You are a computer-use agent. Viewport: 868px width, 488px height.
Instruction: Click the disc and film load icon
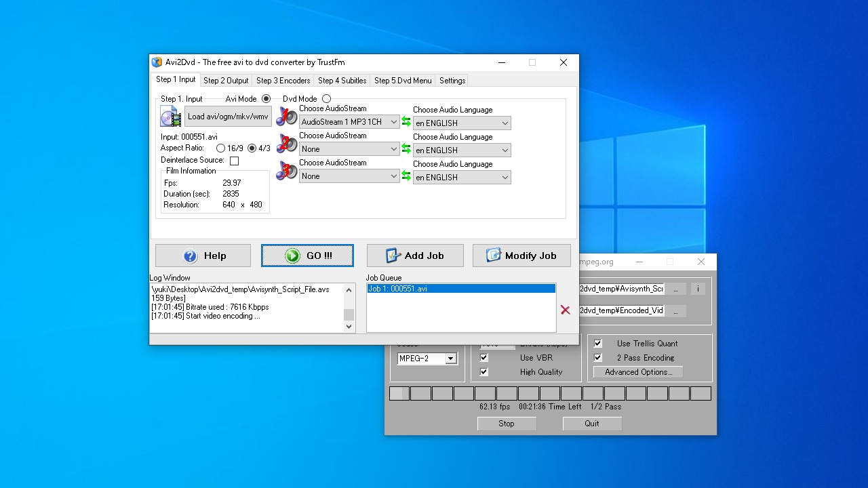point(171,116)
